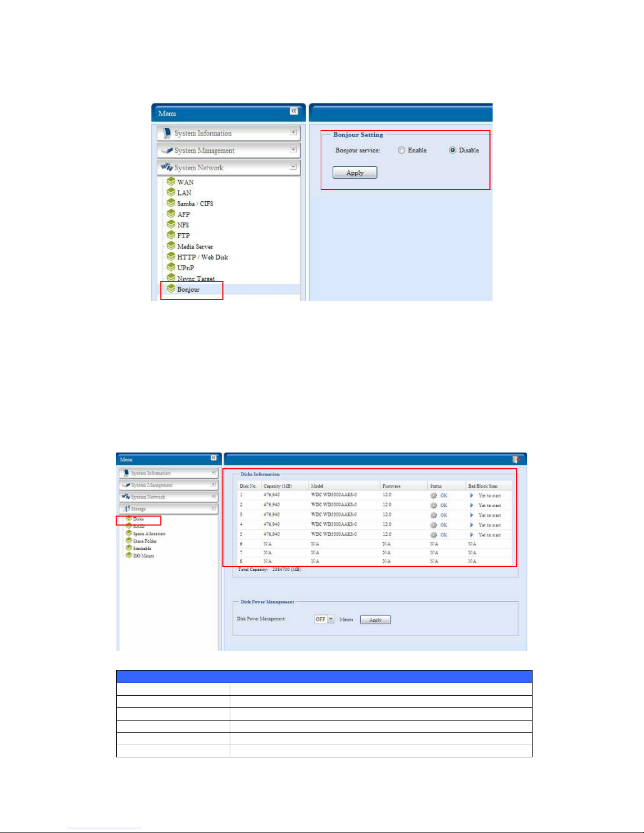Expand System Management above the WAN list

pyautogui.click(x=293, y=150)
